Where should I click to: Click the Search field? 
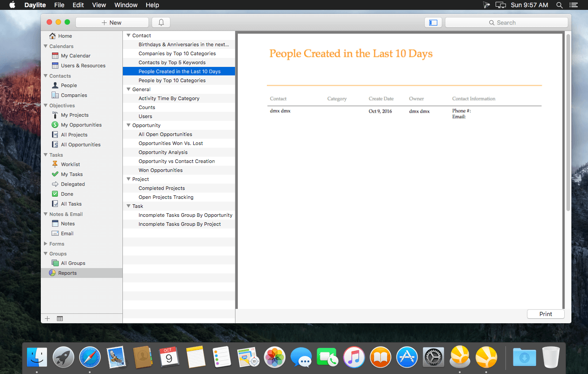click(x=506, y=22)
